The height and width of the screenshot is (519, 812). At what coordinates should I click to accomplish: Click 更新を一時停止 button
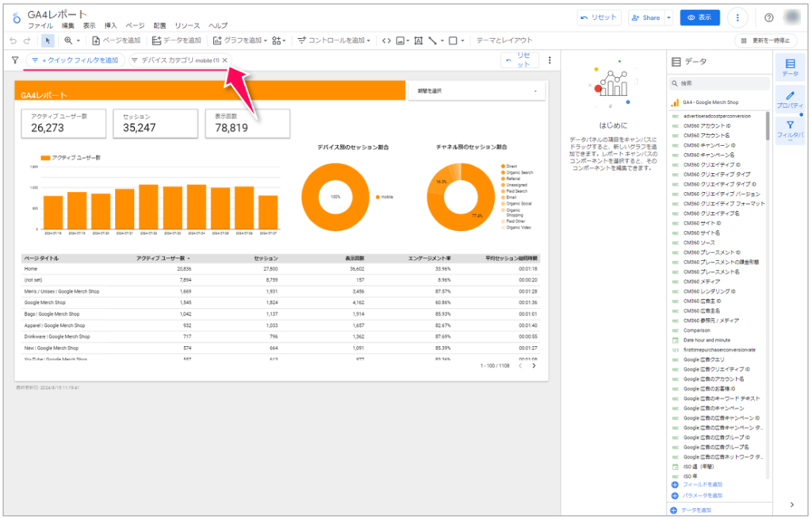[x=766, y=40]
